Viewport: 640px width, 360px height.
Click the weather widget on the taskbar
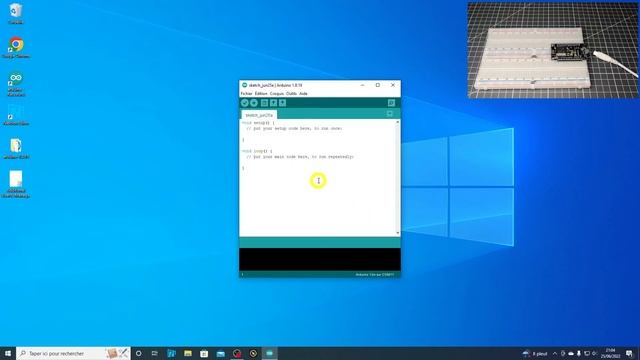tap(535, 353)
